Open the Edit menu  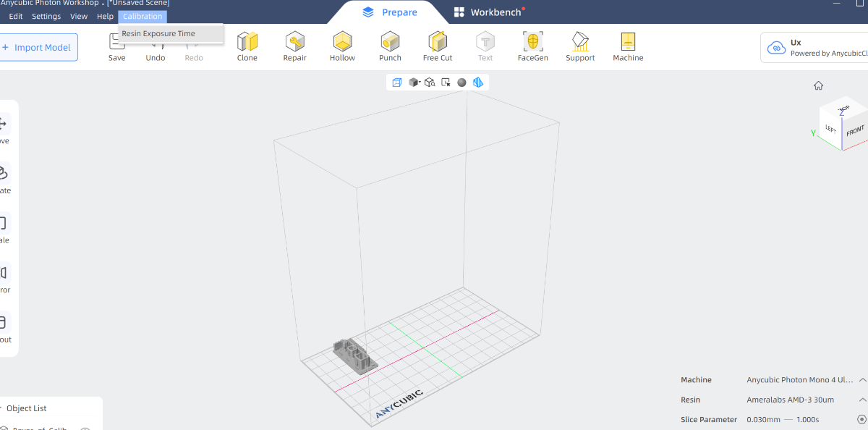pos(16,16)
